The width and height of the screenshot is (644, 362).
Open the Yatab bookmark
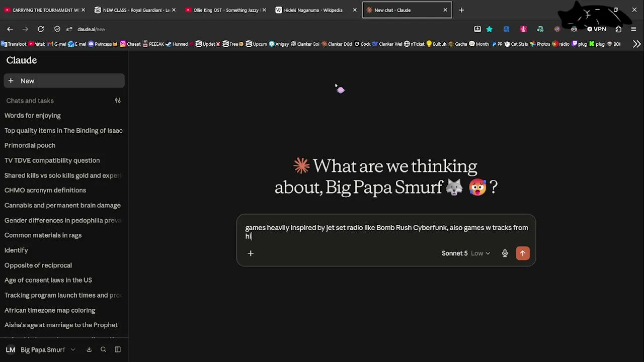click(x=36, y=44)
